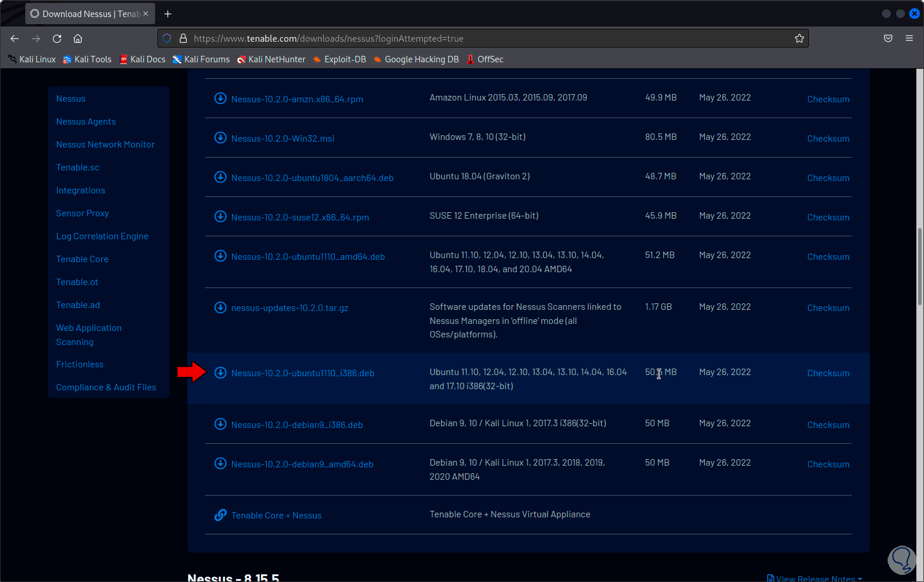Viewport: 924px width, 582px height.
Task: Select Web Application Scanning in sidebar
Action: point(89,335)
